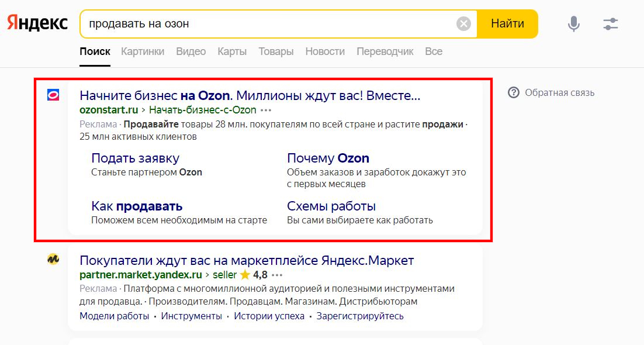644x345 pixels.
Task: Open the Карты tab
Action: coord(232,52)
